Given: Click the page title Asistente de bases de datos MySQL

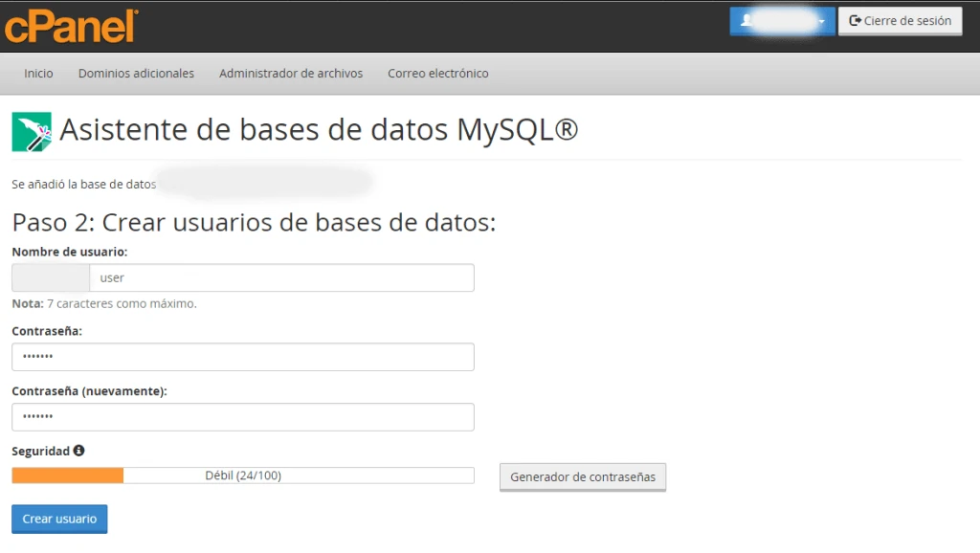Looking at the screenshot, I should (319, 130).
